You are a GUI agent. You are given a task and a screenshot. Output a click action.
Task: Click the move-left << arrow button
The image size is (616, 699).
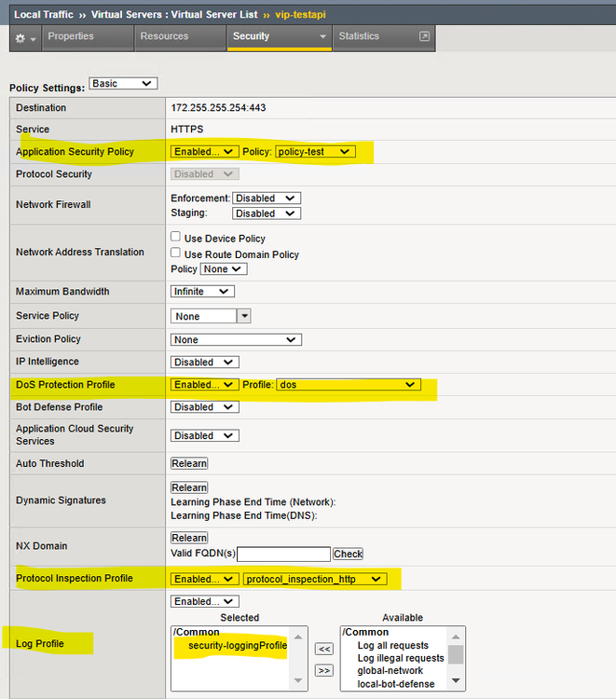(x=324, y=649)
